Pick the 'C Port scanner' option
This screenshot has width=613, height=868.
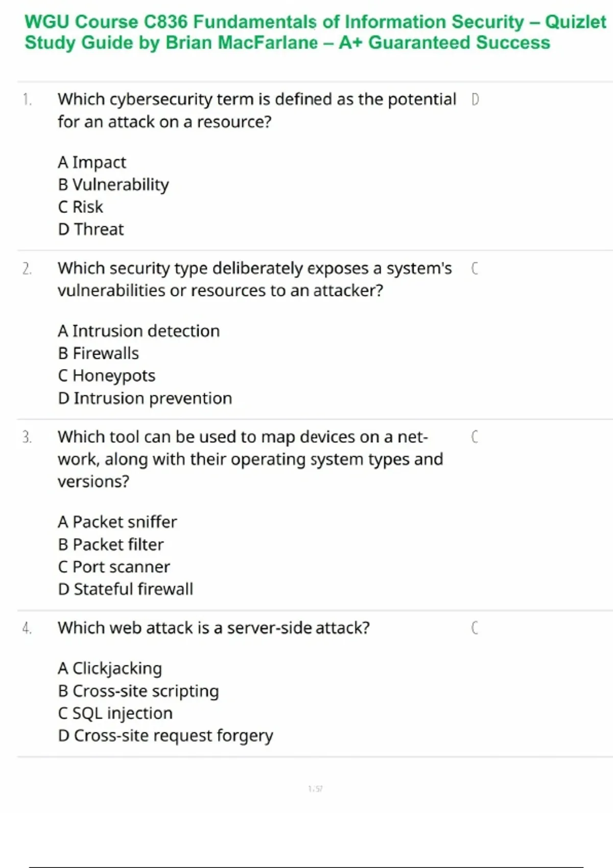coord(114,567)
